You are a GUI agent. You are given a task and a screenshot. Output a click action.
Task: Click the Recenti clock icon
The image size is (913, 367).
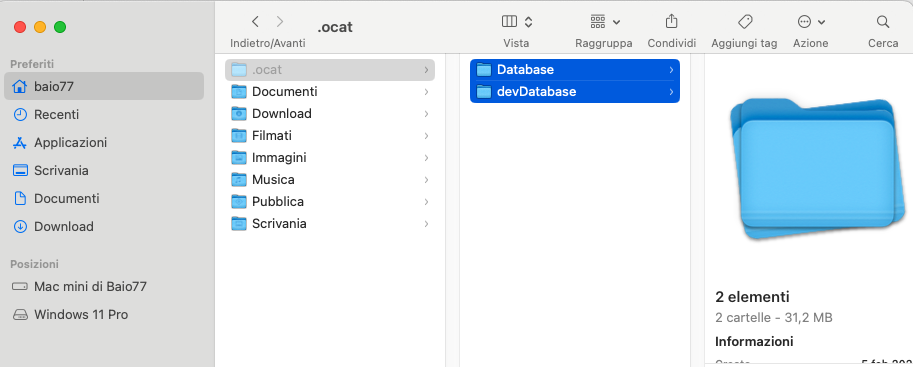pos(20,114)
